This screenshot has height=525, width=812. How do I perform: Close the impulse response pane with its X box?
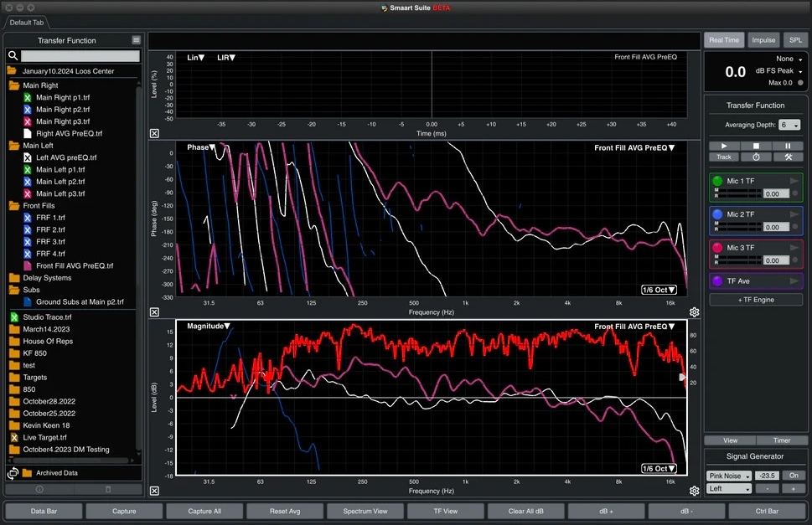pos(154,133)
